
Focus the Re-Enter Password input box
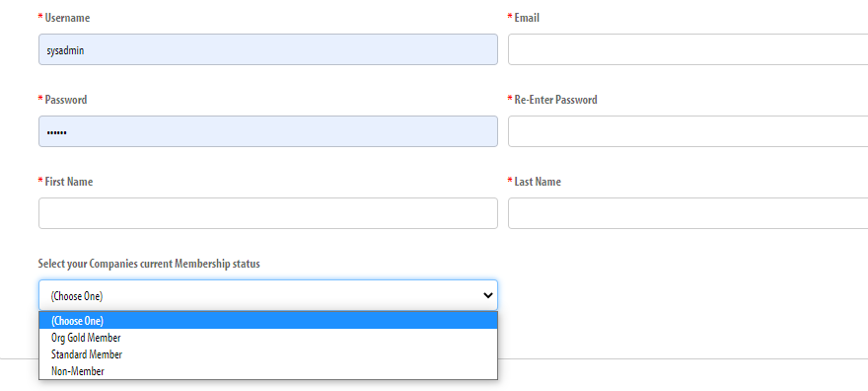(687, 131)
